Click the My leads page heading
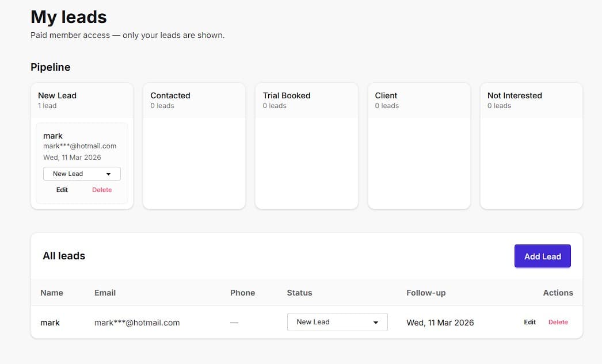The height and width of the screenshot is (364, 602). pyautogui.click(x=68, y=17)
